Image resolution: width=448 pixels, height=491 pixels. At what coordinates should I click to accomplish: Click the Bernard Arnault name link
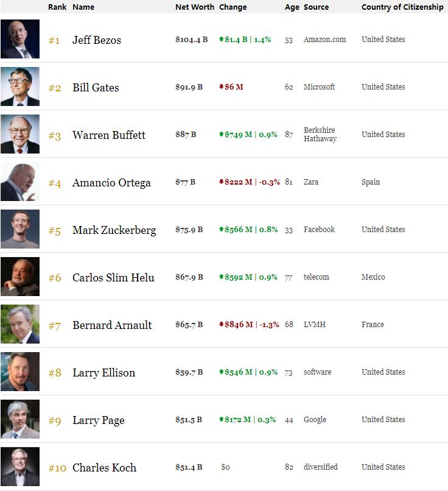coord(112,325)
